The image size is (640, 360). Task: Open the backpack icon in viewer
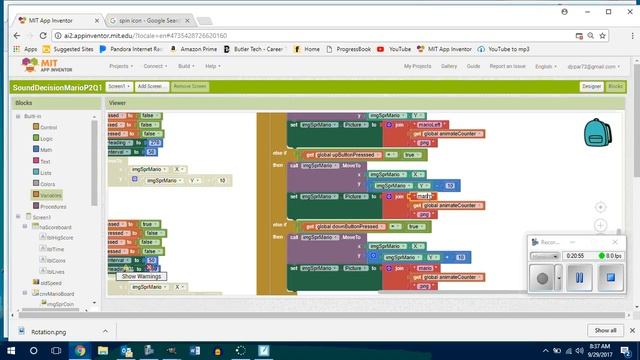point(598,132)
